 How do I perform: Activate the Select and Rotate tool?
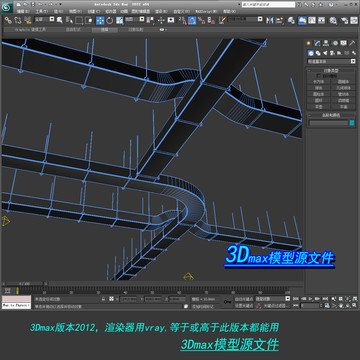point(110,20)
